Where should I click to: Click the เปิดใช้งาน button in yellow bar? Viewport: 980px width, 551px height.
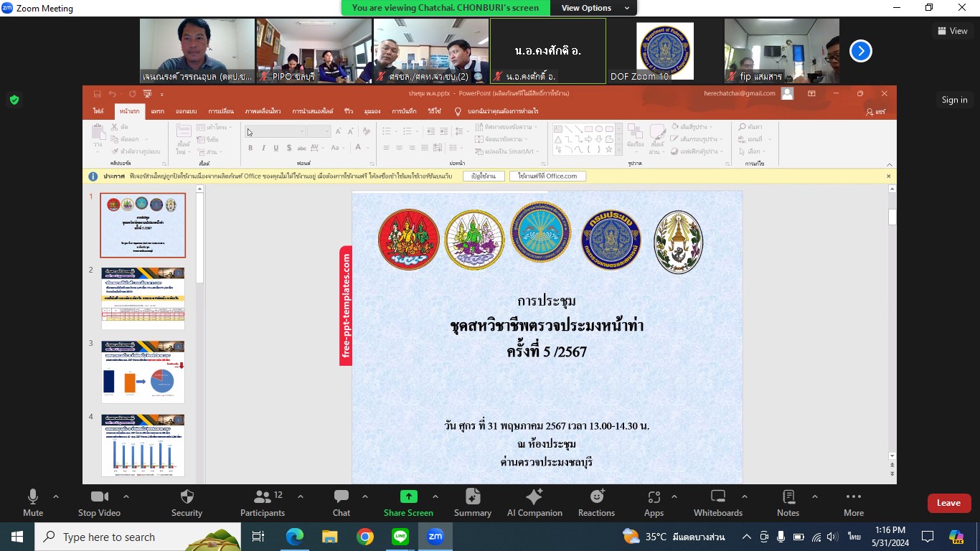484,176
